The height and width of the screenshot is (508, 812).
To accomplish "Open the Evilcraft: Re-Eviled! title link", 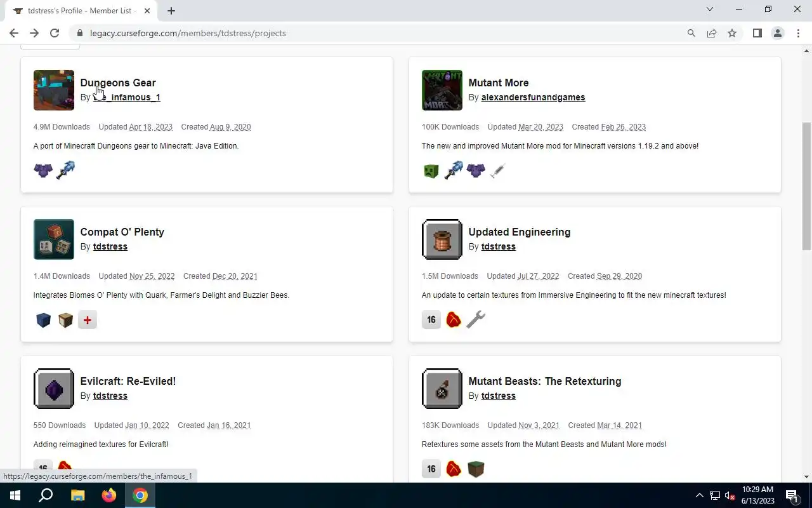I will coord(128,381).
